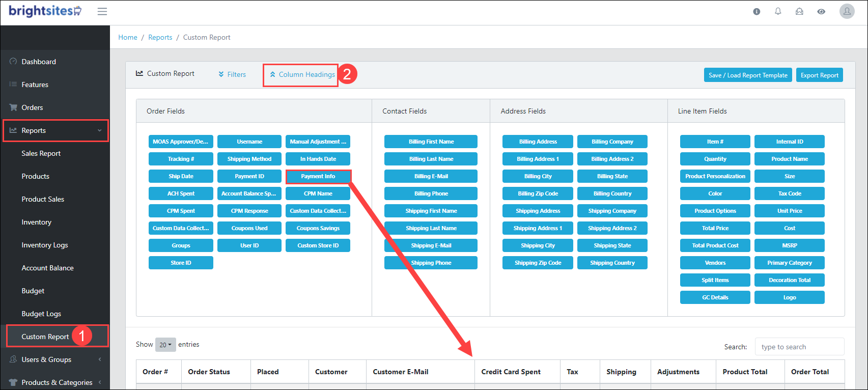Viewport: 868px width, 390px height.
Task: Open the user avatar profile menu
Action: (847, 11)
